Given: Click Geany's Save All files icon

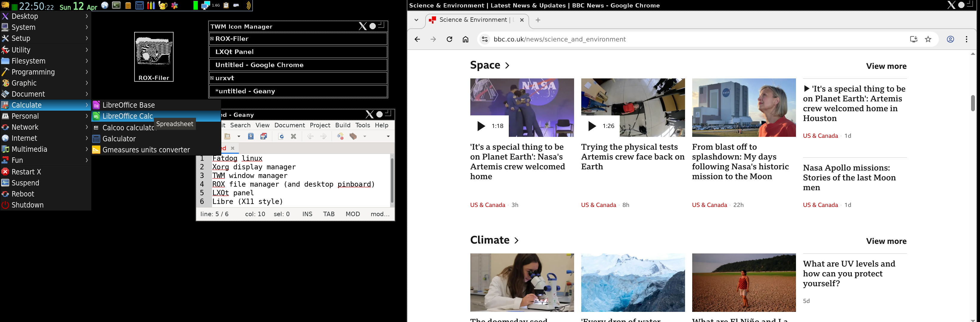Looking at the screenshot, I should [263, 136].
